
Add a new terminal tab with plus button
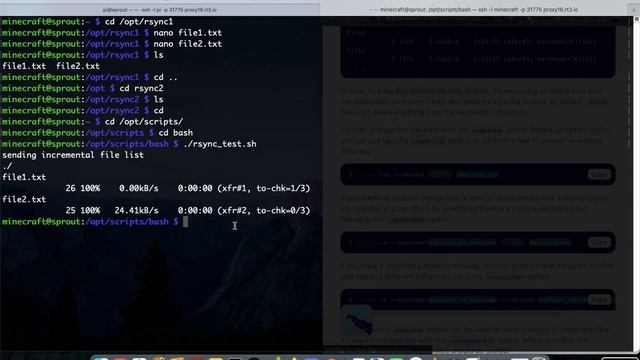tap(634, 9)
